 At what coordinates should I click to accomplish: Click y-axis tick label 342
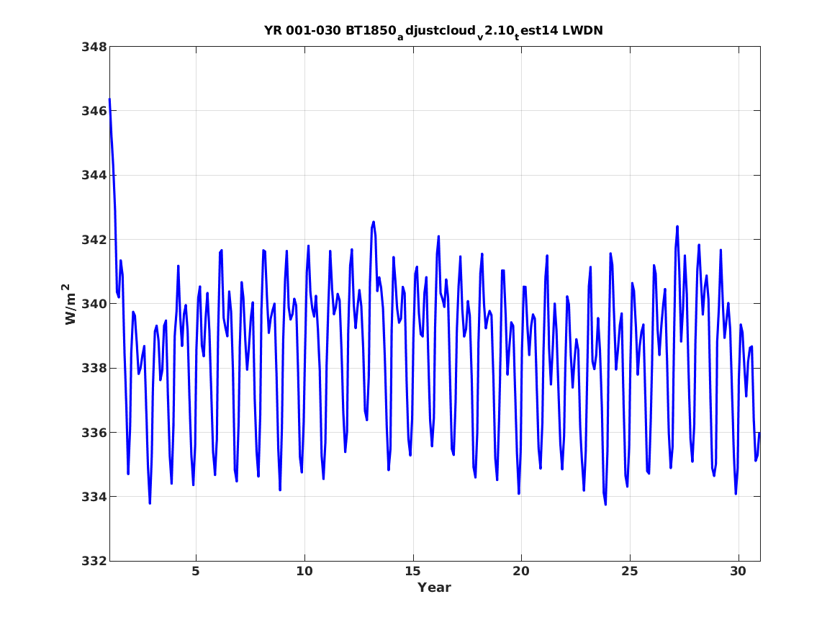94,240
